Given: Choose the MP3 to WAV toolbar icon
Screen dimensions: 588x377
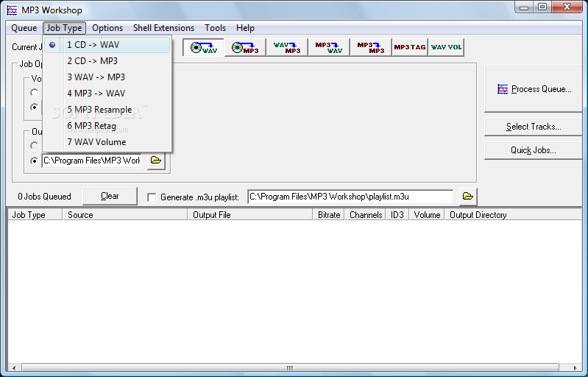Looking at the screenshot, I should pos(329,47).
